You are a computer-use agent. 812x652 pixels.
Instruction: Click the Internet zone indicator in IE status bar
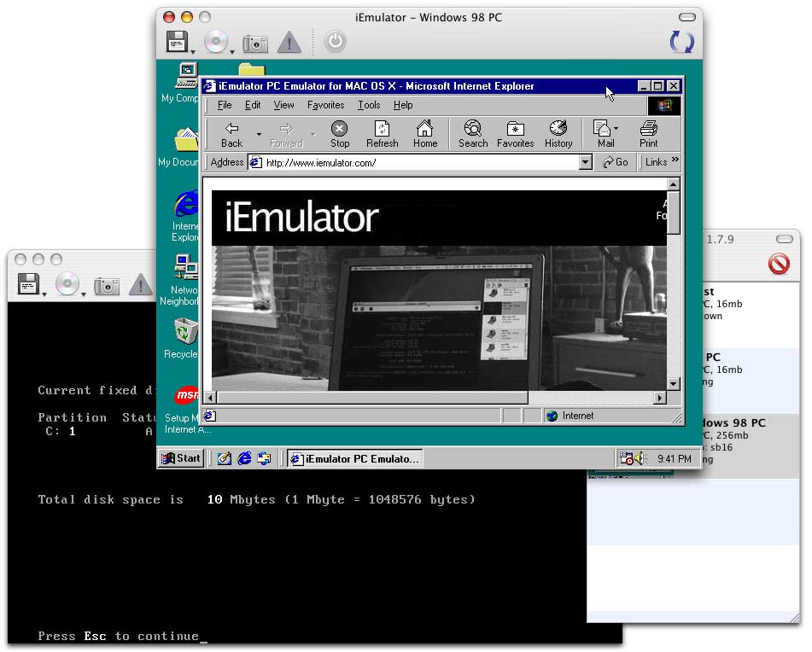click(x=570, y=416)
